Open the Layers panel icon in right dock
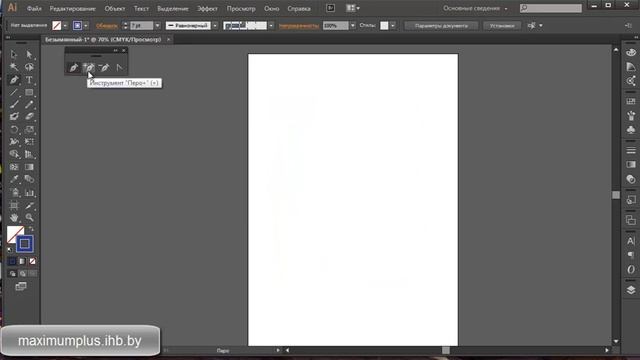This screenshot has width=640, height=360. pyautogui.click(x=631, y=290)
